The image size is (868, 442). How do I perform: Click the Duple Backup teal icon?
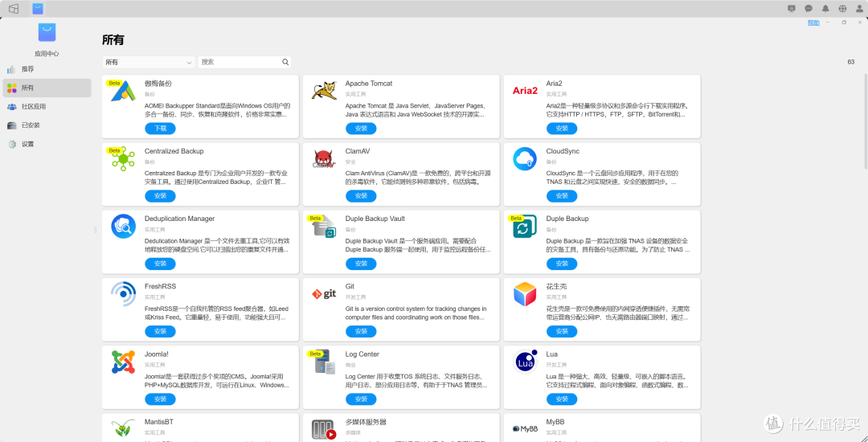pos(525,227)
